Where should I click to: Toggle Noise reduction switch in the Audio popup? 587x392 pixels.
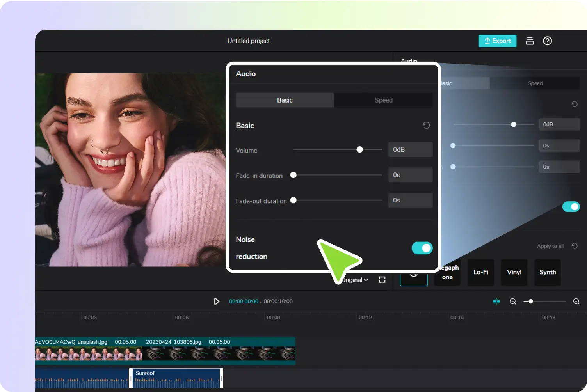coord(422,248)
